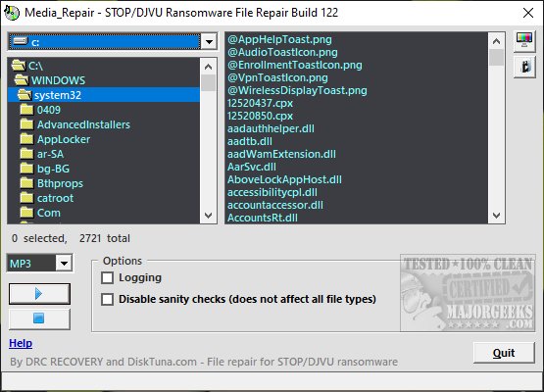Click the icon button below the monitor icon
This screenshot has width=544, height=392.
pyautogui.click(x=524, y=67)
